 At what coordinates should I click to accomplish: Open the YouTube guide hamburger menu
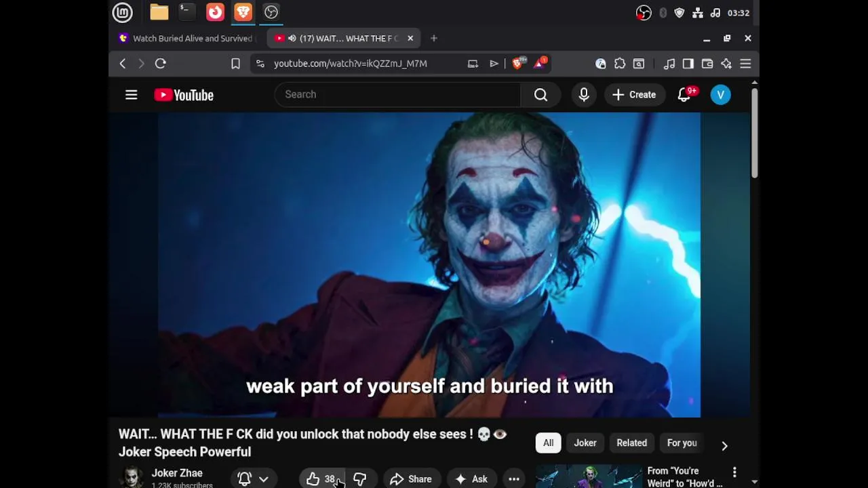132,95
